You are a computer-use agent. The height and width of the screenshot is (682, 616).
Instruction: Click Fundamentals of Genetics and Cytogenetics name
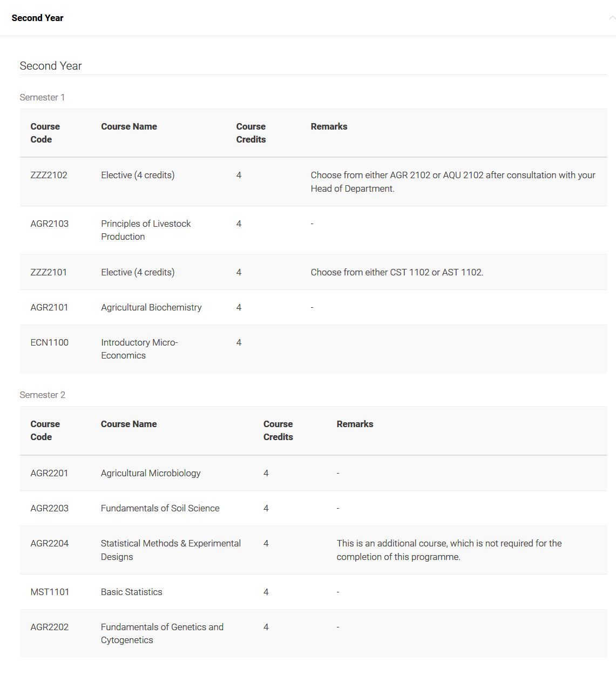click(162, 633)
